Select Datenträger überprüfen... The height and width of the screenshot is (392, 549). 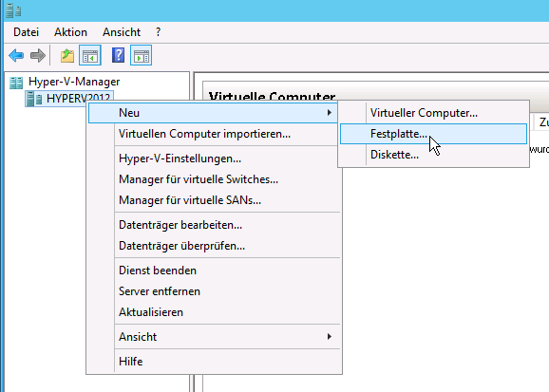[x=215, y=246]
